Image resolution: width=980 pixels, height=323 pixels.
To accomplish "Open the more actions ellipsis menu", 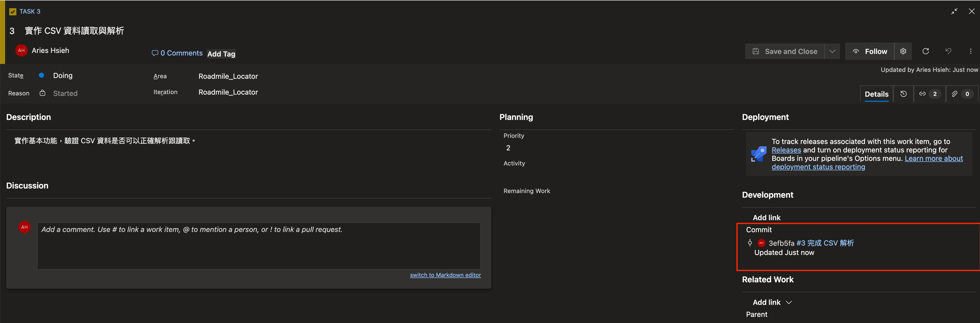I will coord(971,51).
